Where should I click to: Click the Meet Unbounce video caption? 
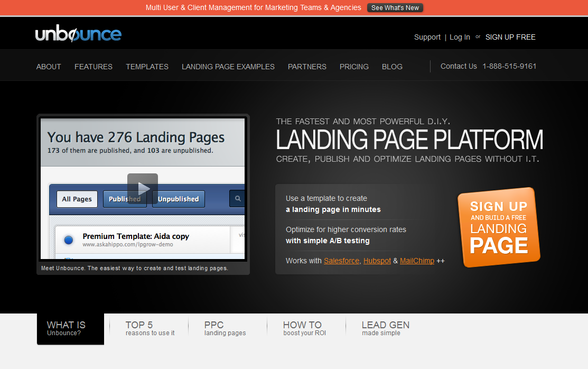[x=135, y=268]
